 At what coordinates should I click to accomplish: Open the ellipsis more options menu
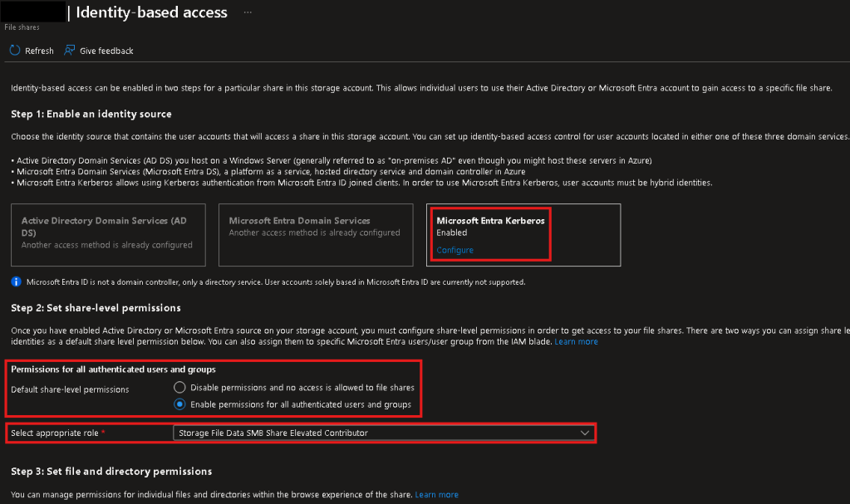point(247,12)
